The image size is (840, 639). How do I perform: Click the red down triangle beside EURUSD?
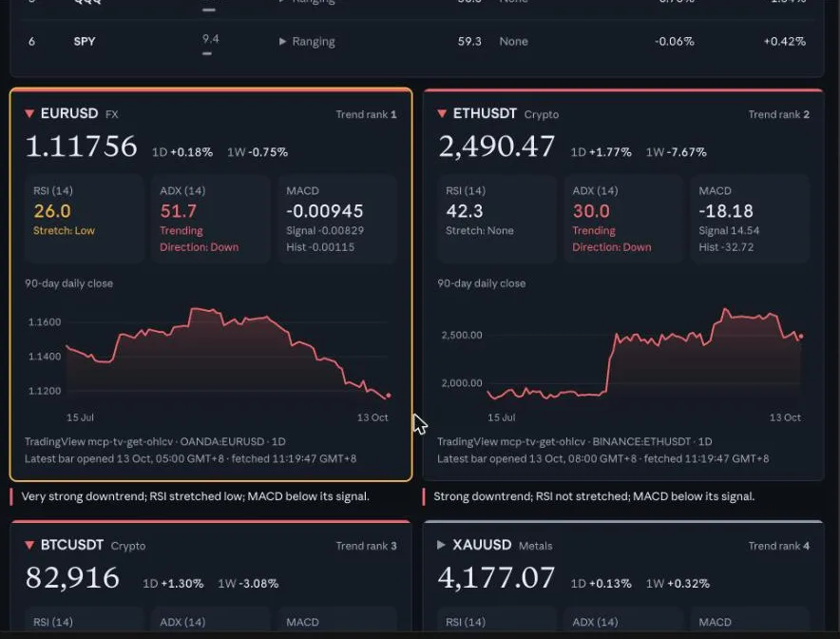pos(29,113)
